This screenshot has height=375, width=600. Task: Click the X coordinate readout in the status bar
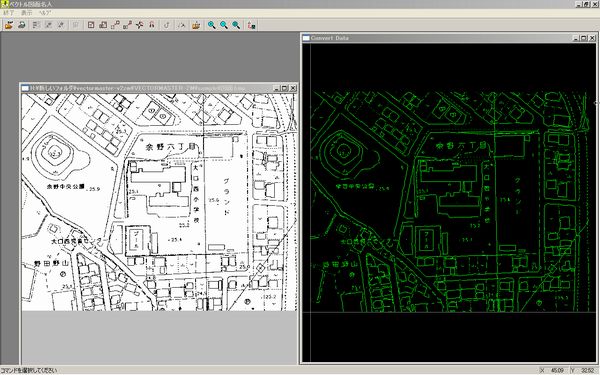(x=552, y=370)
